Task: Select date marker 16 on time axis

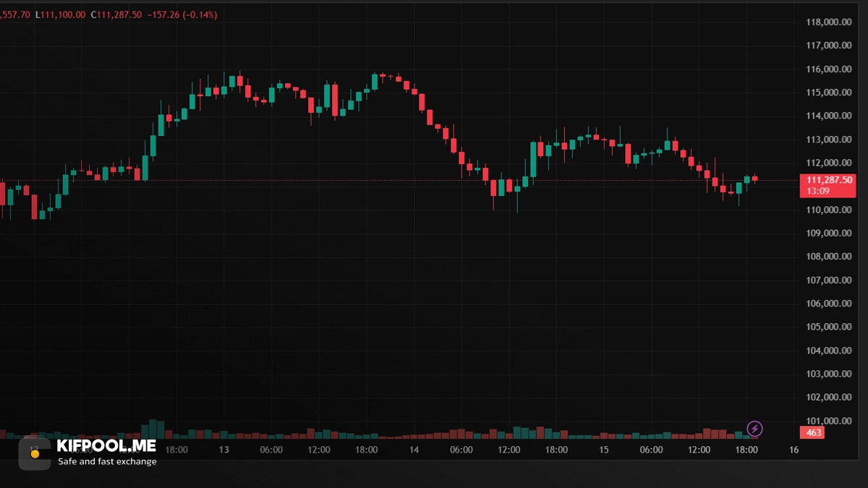Action: (793, 450)
